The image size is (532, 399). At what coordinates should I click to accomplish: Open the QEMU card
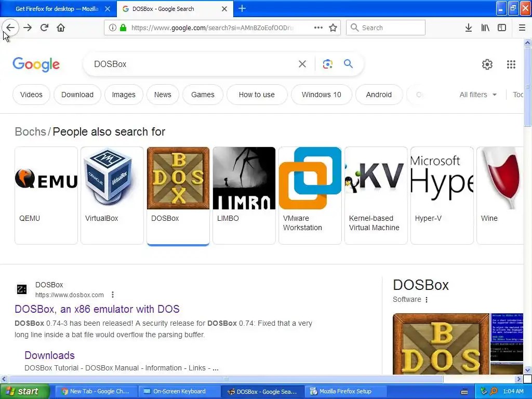(46, 195)
